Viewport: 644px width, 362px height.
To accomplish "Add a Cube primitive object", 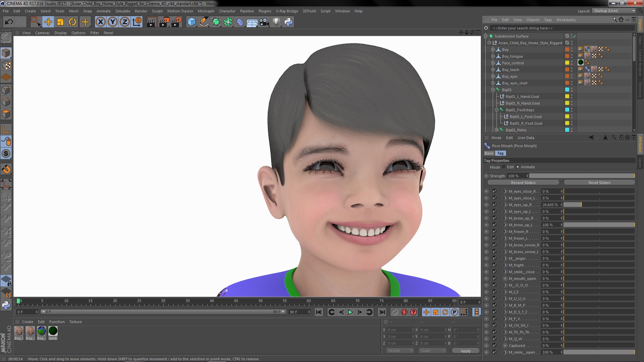I will (192, 22).
